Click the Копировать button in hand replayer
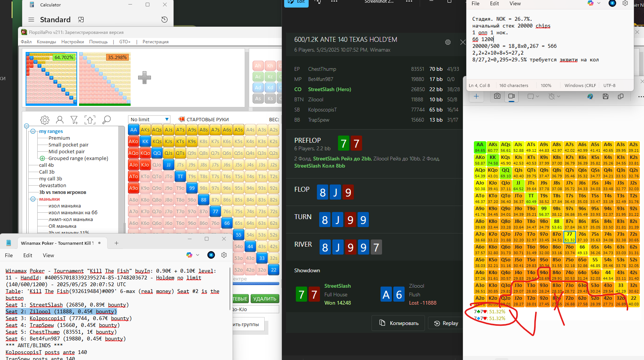The image size is (644, 360). [x=398, y=323]
